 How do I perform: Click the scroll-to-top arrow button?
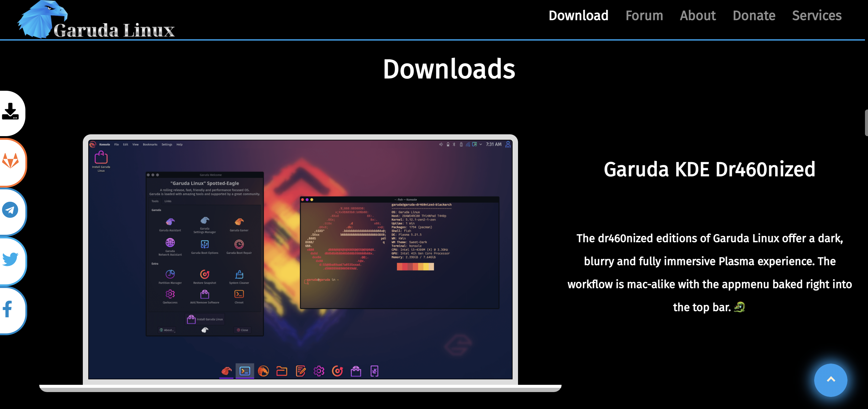[830, 380]
